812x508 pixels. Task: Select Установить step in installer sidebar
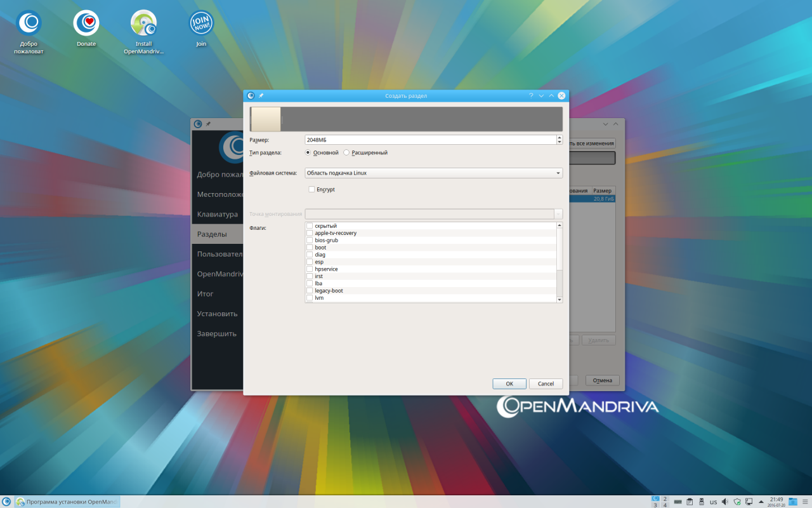click(218, 313)
